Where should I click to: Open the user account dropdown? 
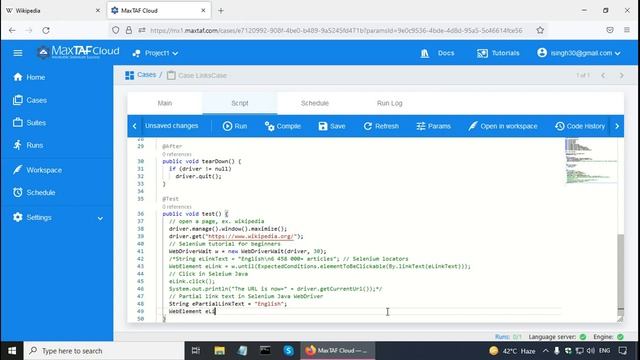click(x=579, y=53)
